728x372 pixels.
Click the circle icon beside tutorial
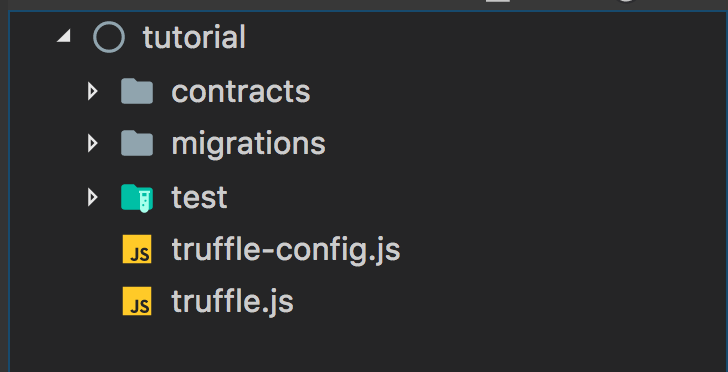109,37
